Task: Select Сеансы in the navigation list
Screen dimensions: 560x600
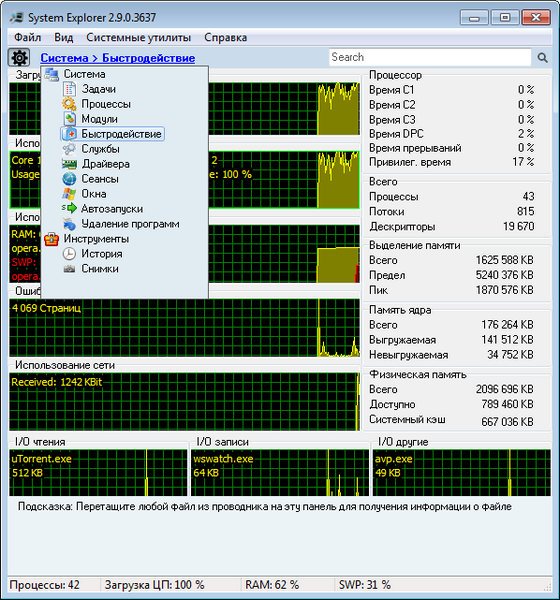Action: [x=100, y=179]
